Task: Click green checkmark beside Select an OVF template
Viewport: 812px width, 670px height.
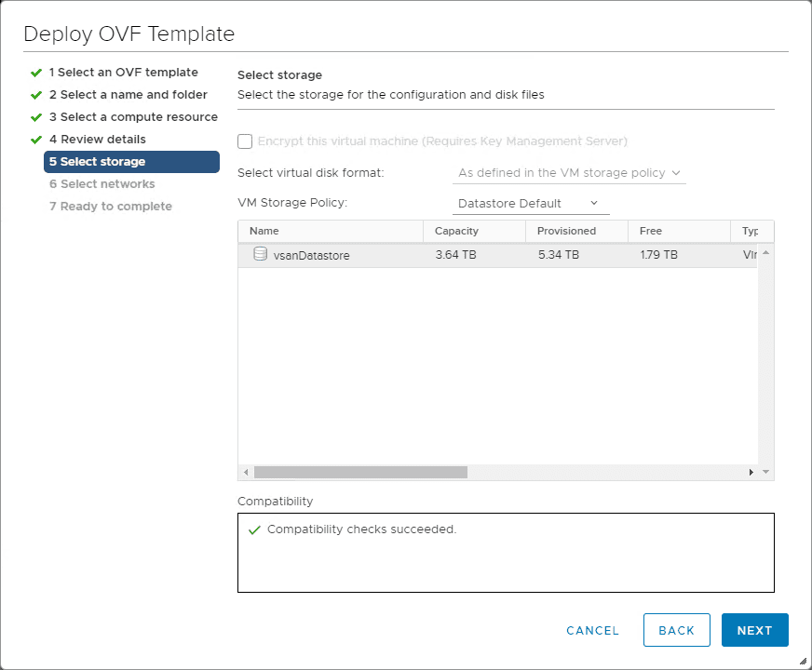Action: click(x=36, y=73)
